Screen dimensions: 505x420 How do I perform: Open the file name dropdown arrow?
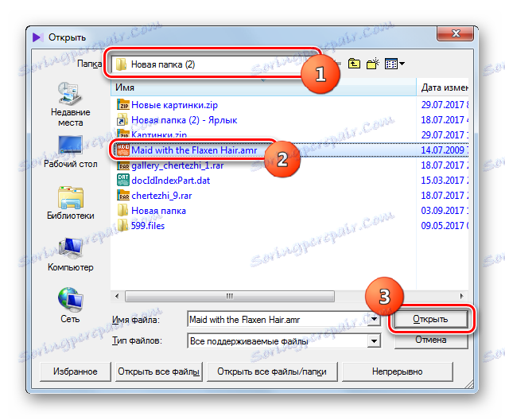374,319
